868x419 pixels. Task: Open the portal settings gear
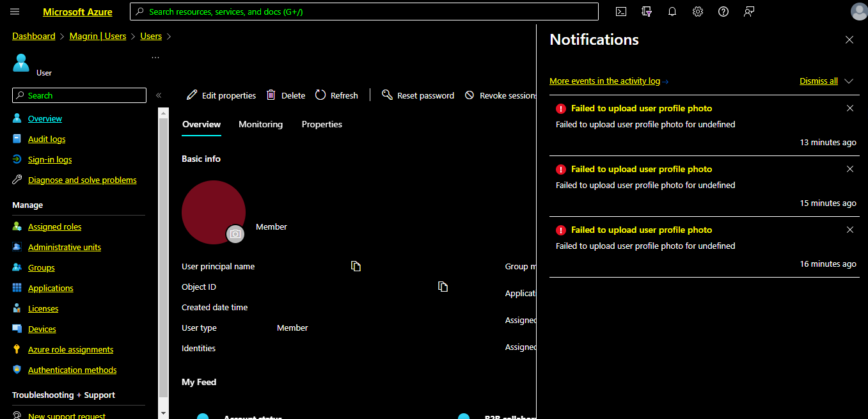(697, 12)
